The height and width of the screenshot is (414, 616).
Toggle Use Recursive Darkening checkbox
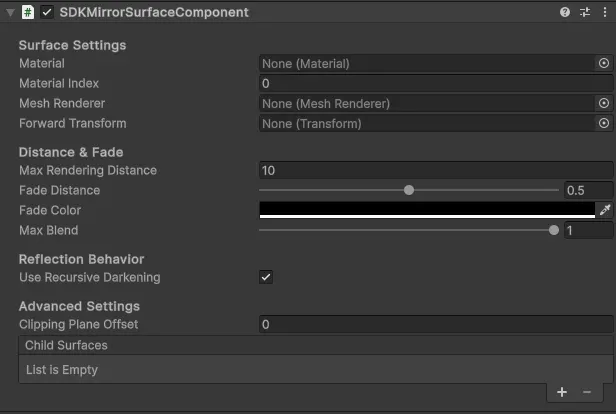coord(266,277)
